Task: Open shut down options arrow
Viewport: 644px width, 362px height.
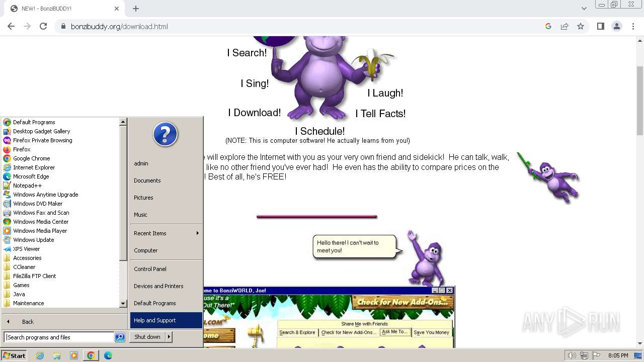Action: point(169,337)
